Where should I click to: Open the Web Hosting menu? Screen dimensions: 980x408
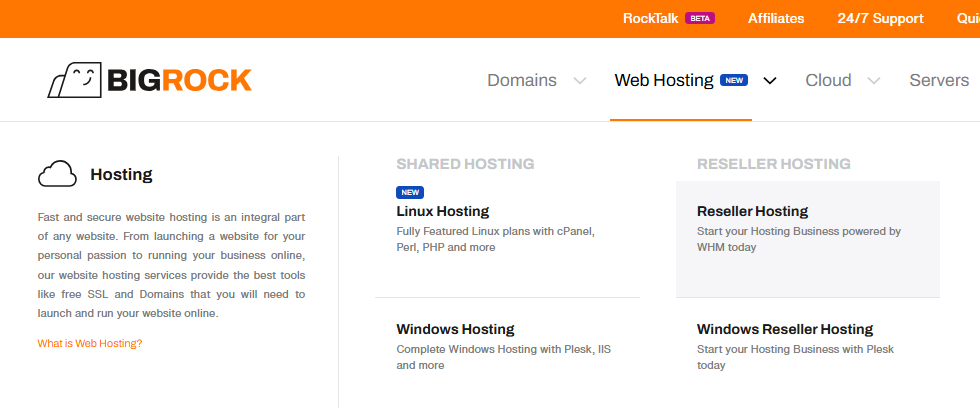pos(664,80)
